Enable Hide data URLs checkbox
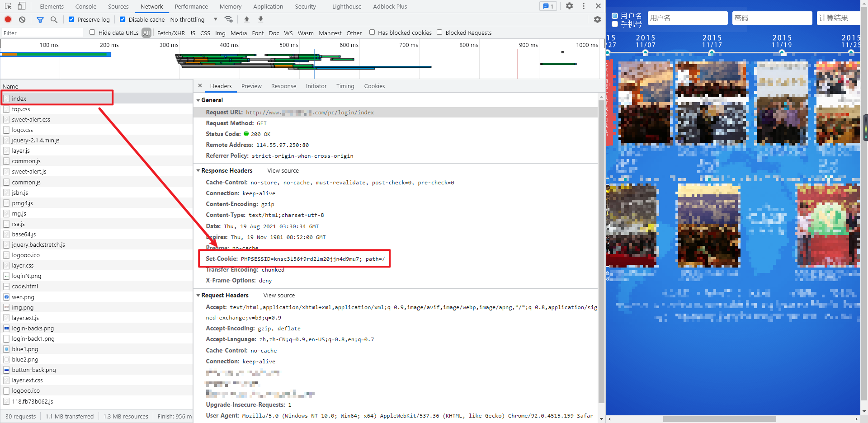The width and height of the screenshot is (868, 423). click(92, 32)
